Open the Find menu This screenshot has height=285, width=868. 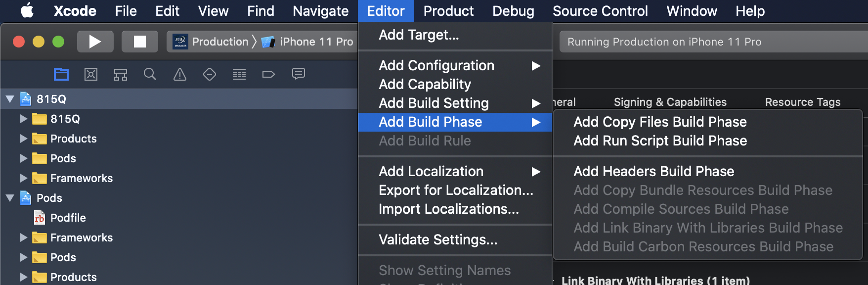tap(260, 10)
